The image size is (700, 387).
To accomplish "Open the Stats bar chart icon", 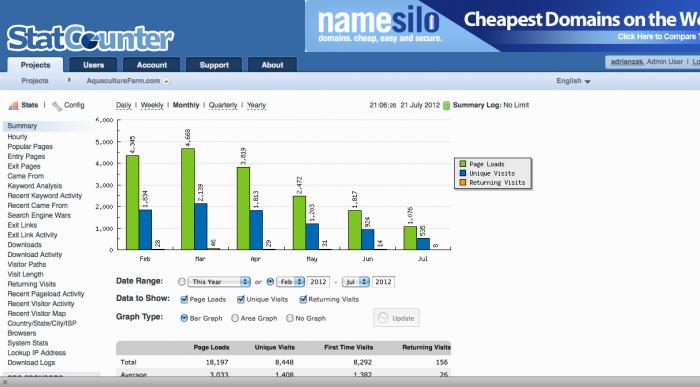I will pos(13,105).
